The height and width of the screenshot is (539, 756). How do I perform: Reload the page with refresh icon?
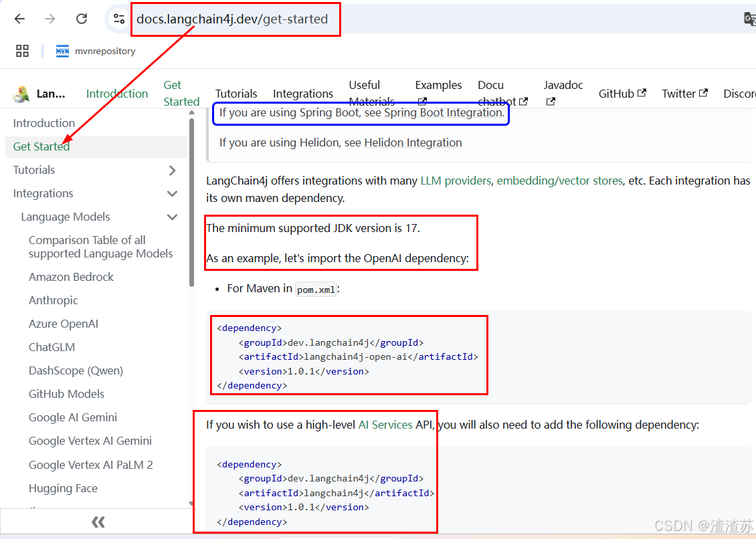pos(82,19)
